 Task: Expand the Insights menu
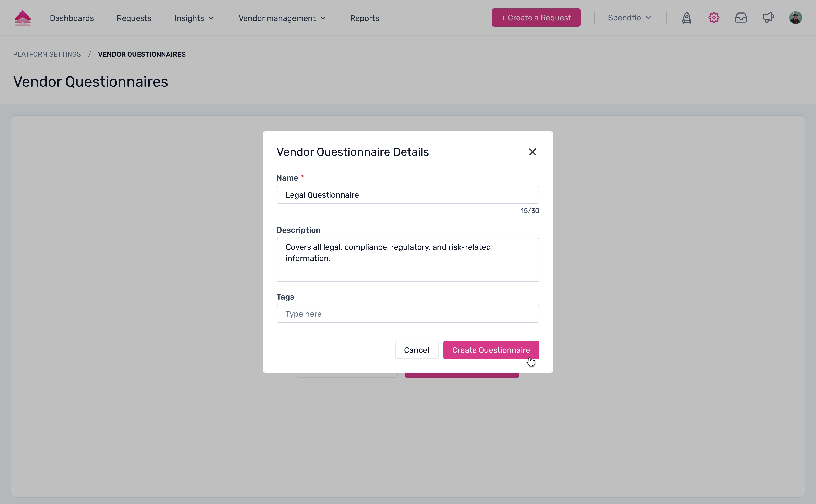[x=194, y=18]
